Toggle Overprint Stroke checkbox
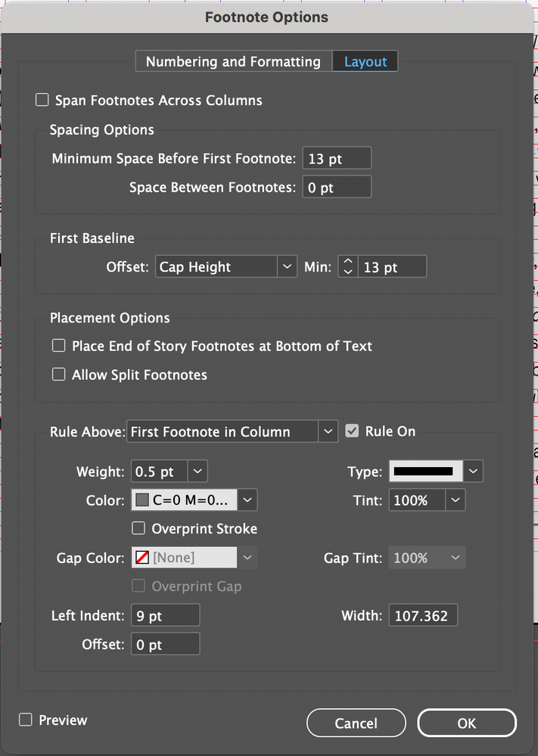The height and width of the screenshot is (756, 538). point(138,528)
